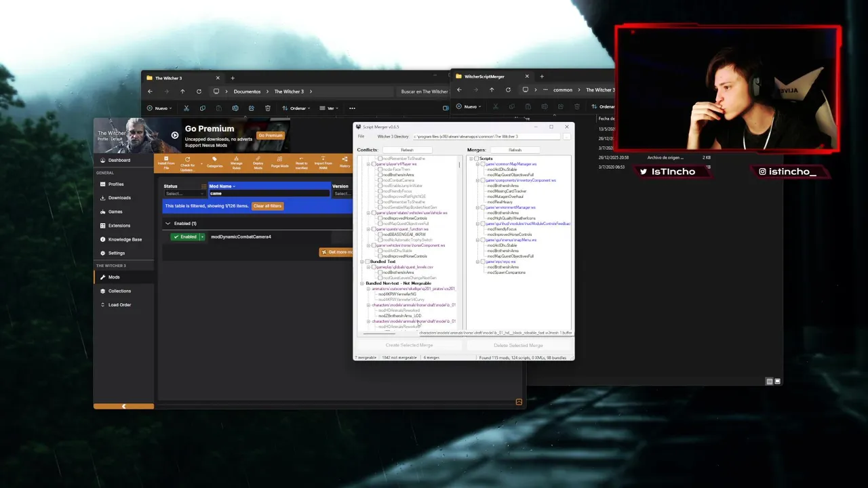The image size is (868, 488).
Task: Collapse the environmentManager.ws merge node
Action: pos(477,207)
